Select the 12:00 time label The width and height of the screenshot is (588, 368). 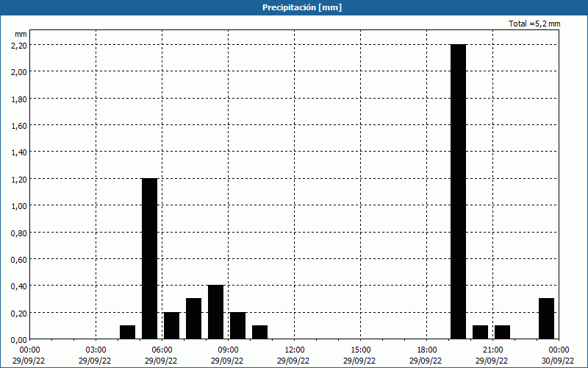(x=295, y=350)
